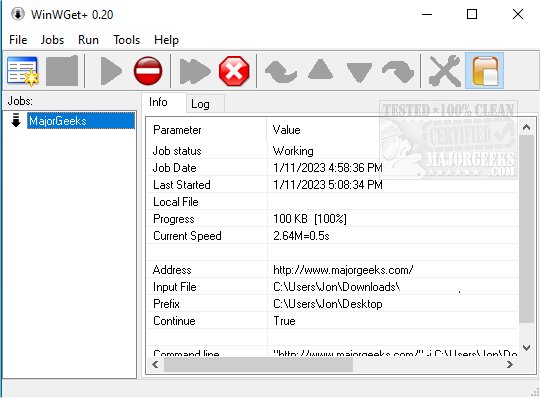
Task: Click the '100 KB [100%]' progress value
Action: pyautogui.click(x=310, y=219)
